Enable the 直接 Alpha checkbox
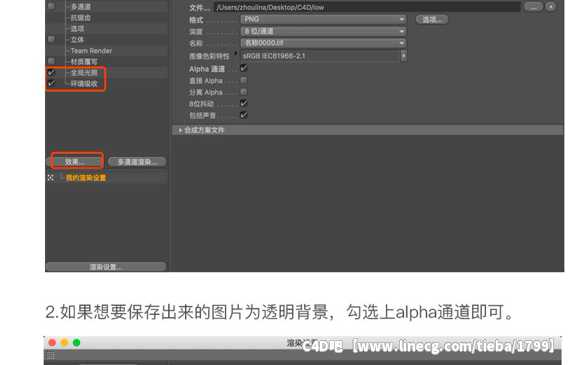 click(x=244, y=80)
